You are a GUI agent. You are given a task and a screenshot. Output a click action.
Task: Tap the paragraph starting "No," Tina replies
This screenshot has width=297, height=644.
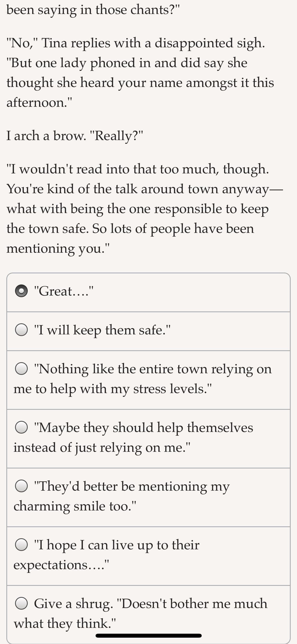(x=140, y=72)
